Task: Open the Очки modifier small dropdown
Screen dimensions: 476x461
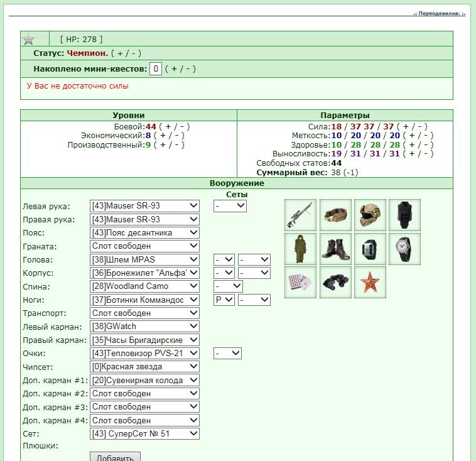Action: (227, 353)
